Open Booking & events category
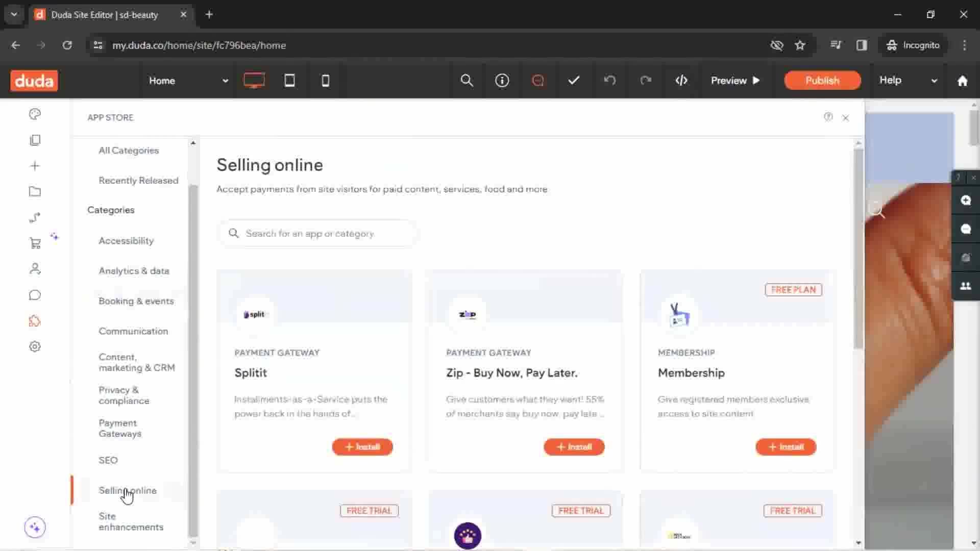The image size is (980, 551). [x=136, y=301]
